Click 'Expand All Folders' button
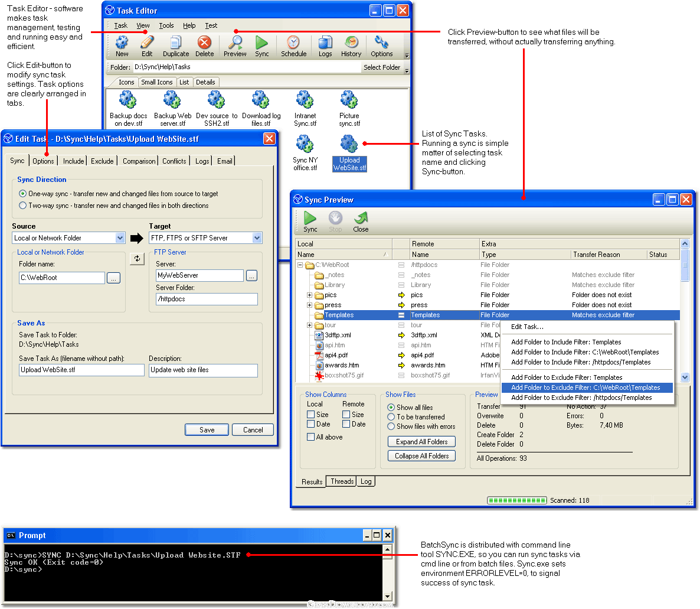 coord(421,441)
